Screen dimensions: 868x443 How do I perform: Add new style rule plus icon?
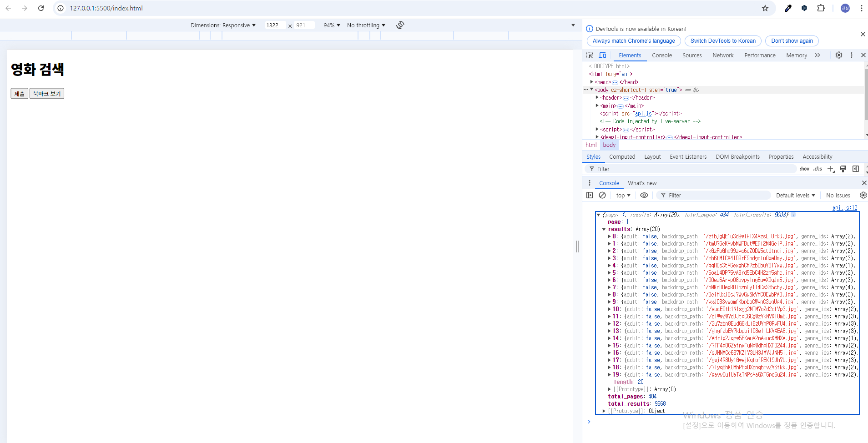831,169
